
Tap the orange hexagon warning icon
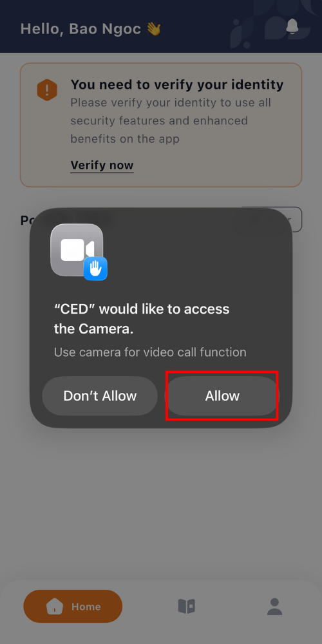(x=47, y=90)
